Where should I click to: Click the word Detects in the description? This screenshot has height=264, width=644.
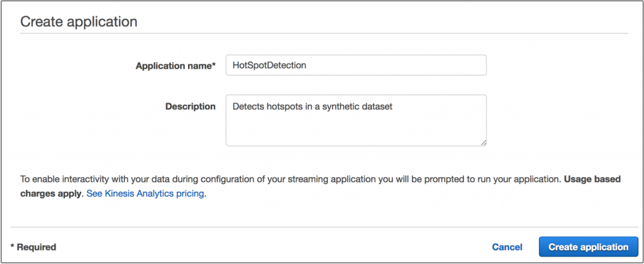coord(247,106)
